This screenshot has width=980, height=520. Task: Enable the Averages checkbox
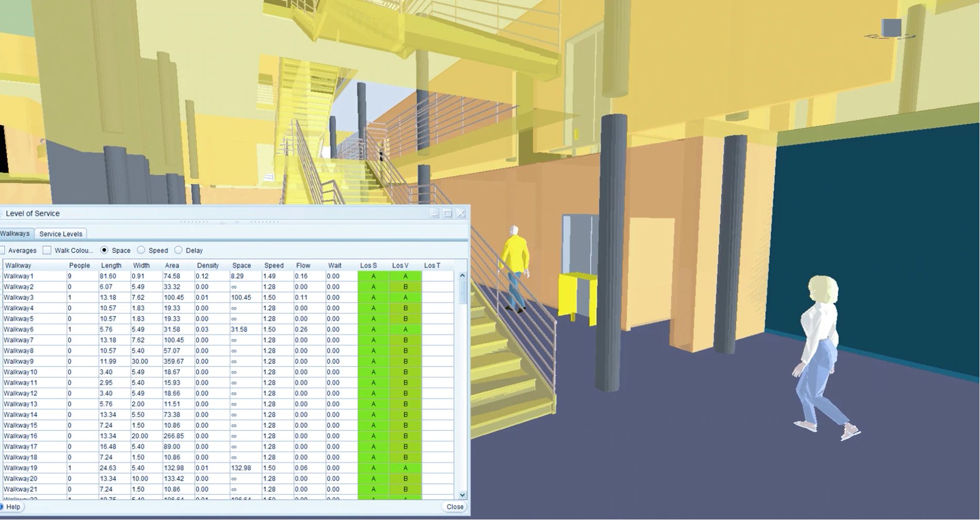pos(2,250)
